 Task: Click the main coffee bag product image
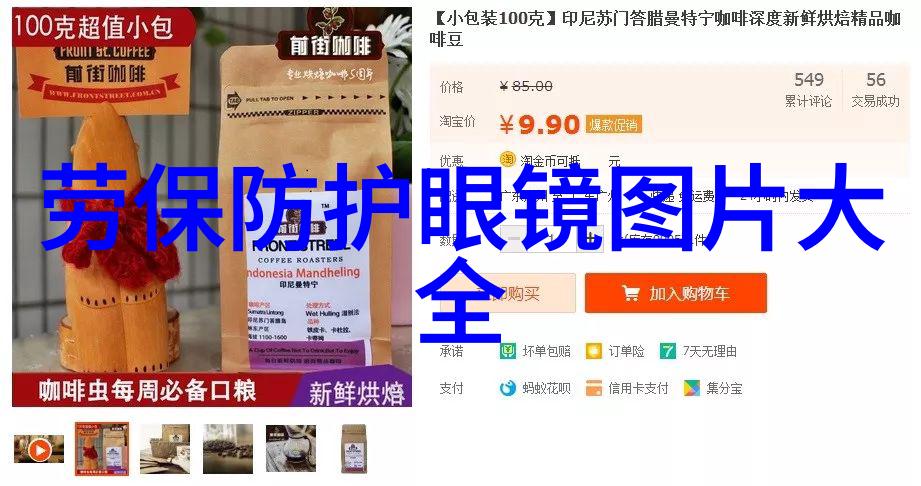tap(212, 207)
